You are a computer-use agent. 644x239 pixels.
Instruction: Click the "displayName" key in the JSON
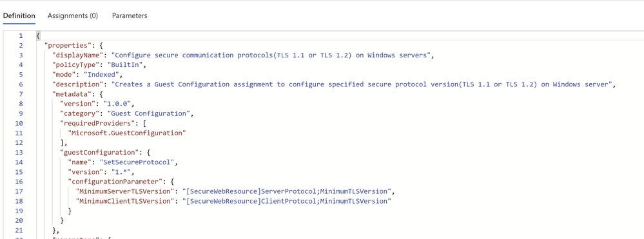click(x=80, y=55)
